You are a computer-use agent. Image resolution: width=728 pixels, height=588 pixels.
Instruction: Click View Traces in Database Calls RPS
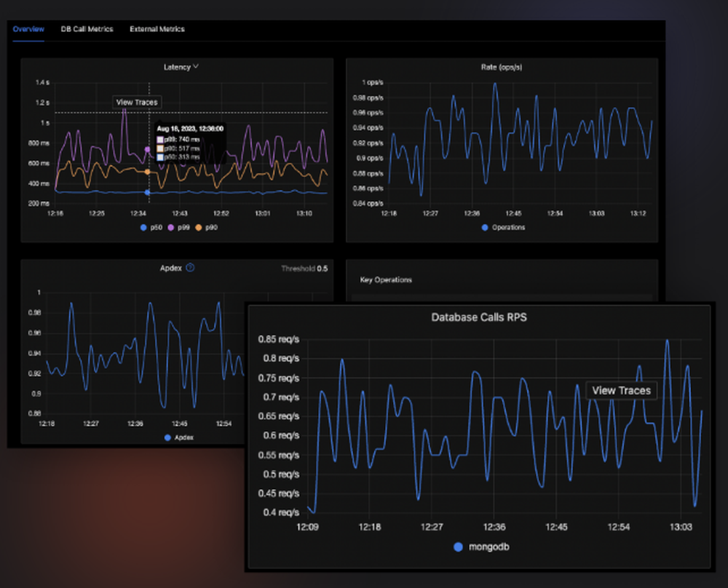(x=621, y=391)
